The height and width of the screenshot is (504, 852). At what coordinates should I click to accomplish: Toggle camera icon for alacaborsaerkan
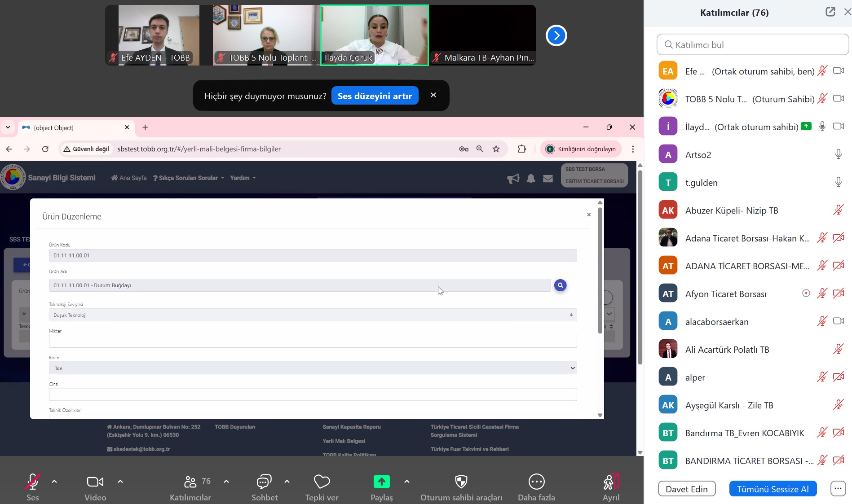tap(838, 321)
